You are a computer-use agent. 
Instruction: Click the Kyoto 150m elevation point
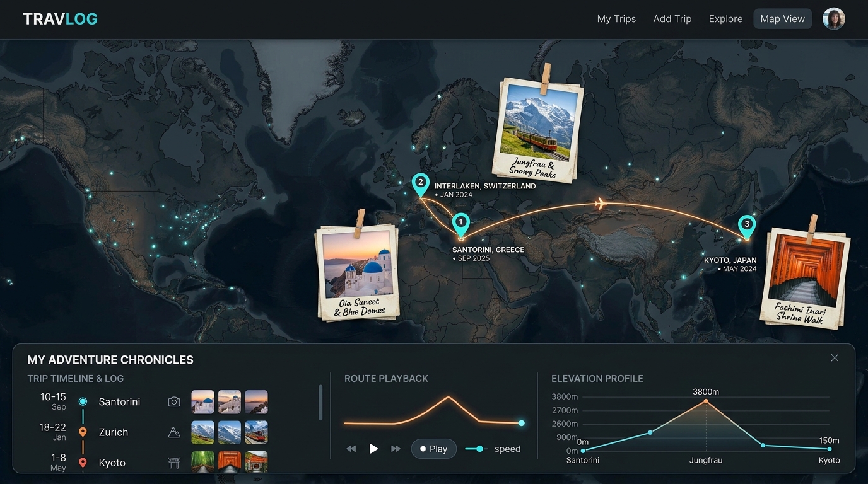[x=829, y=449]
